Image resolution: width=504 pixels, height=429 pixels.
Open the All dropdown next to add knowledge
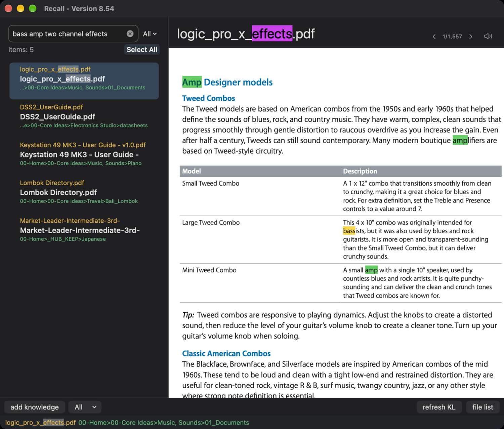(85, 407)
